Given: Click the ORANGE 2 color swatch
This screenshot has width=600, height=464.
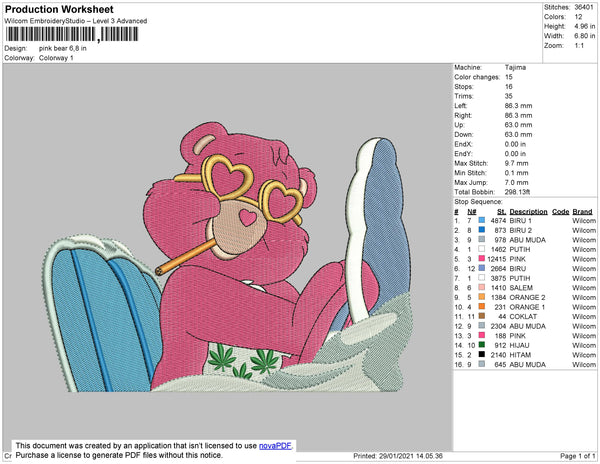Looking at the screenshot, I should 481,297.
